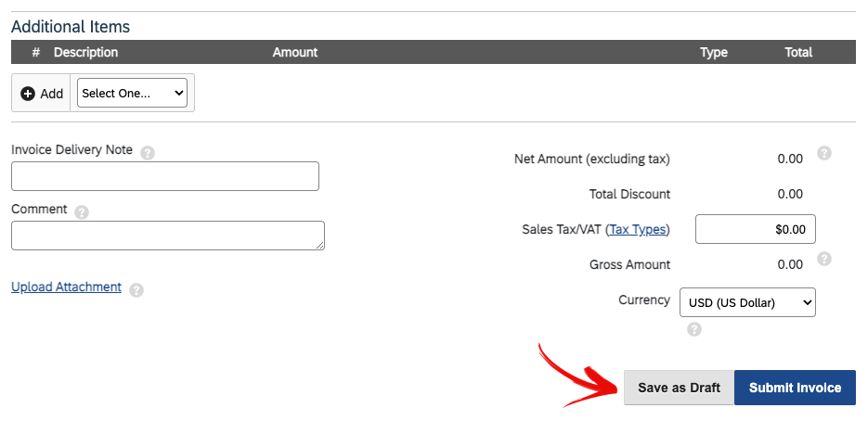Click Submit Invoice button
The height and width of the screenshot is (421, 868).
(x=795, y=388)
